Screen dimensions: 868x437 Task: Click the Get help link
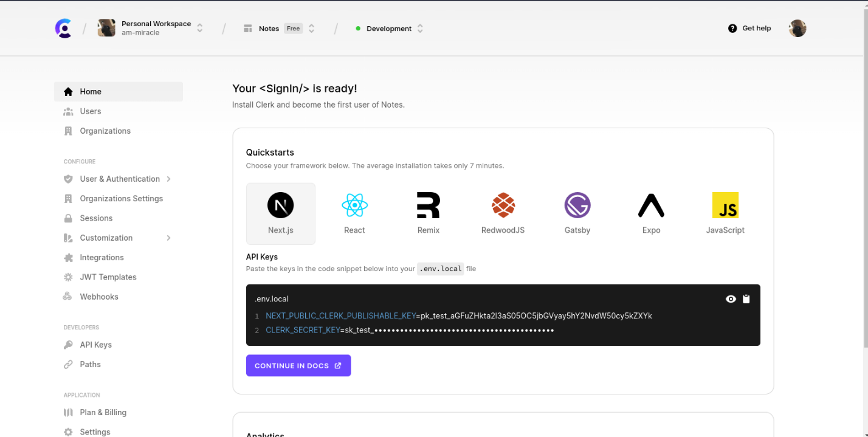(749, 29)
